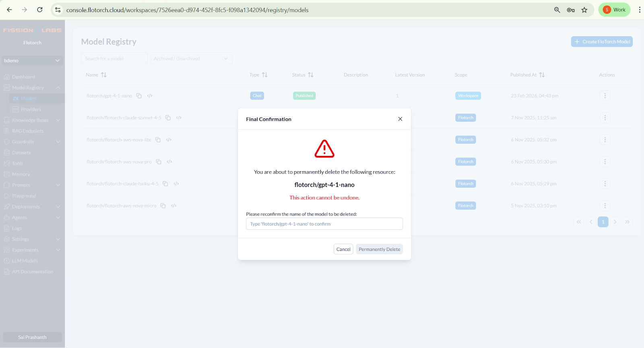
Task: Go to the previous results page
Action: point(591,222)
